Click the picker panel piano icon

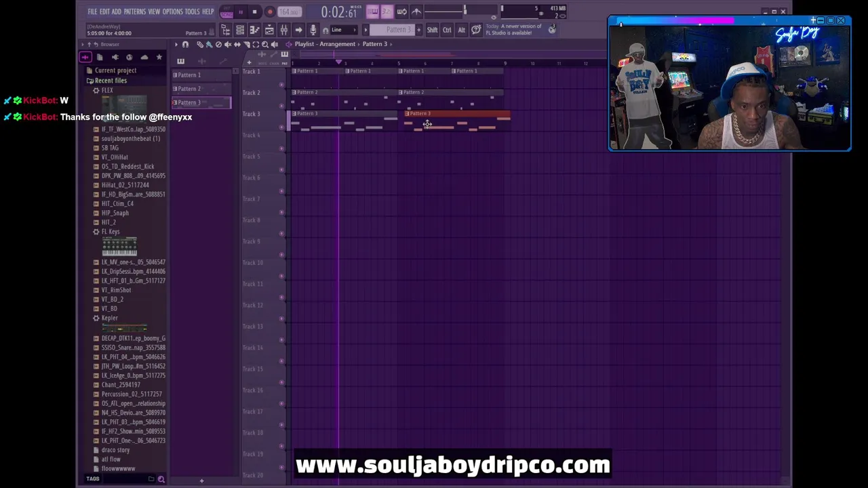click(x=180, y=61)
